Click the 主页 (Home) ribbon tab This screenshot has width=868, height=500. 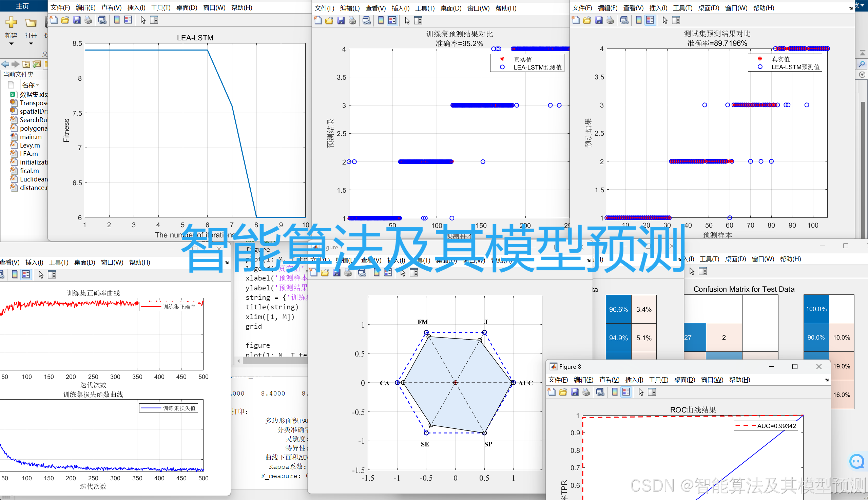click(22, 6)
